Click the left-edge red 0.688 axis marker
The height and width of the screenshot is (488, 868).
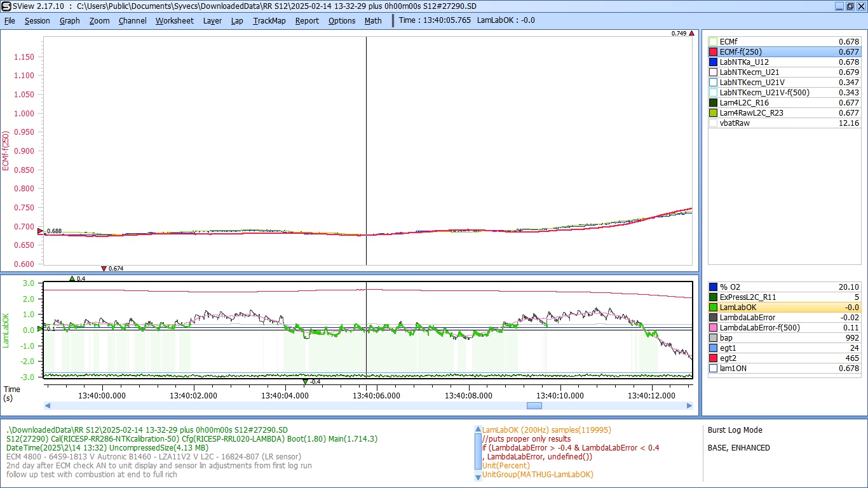click(x=41, y=231)
